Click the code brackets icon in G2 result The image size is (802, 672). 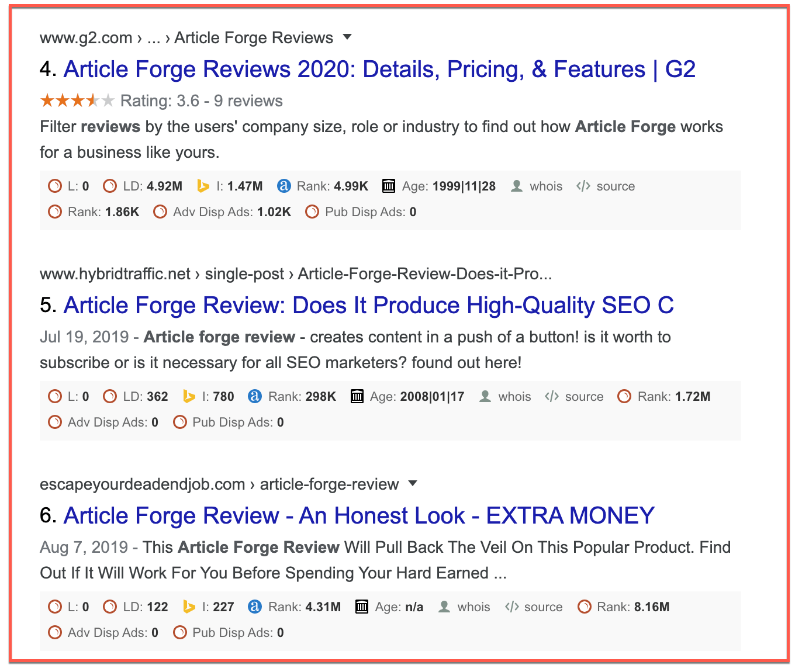pos(583,186)
